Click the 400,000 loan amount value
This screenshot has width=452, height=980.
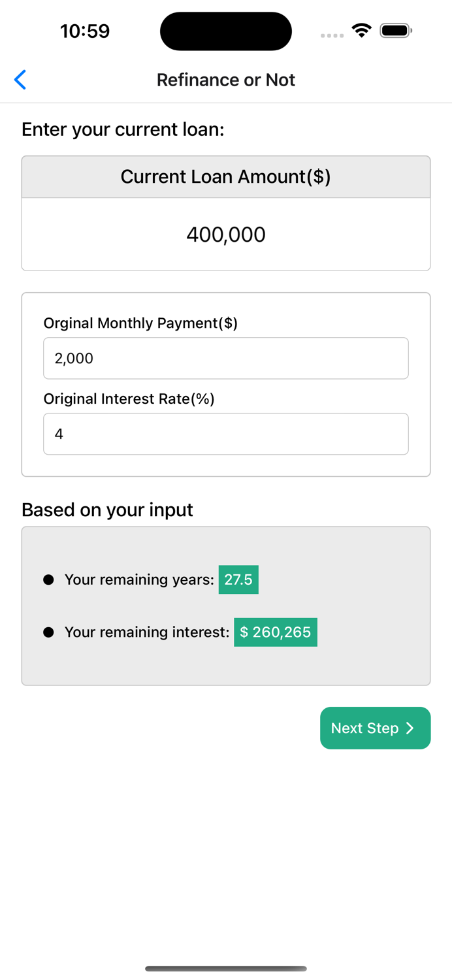pyautogui.click(x=226, y=235)
